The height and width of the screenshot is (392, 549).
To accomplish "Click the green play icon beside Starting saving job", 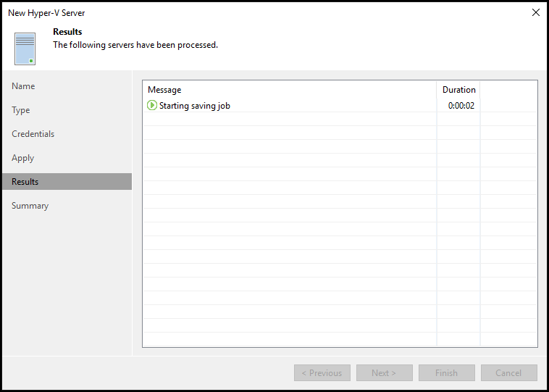I will click(x=152, y=105).
